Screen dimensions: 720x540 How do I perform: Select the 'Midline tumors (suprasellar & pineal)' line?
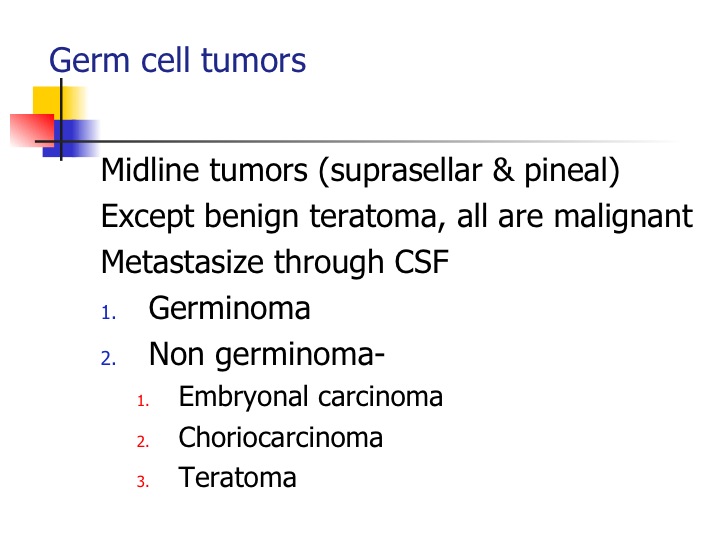pyautogui.click(x=361, y=172)
